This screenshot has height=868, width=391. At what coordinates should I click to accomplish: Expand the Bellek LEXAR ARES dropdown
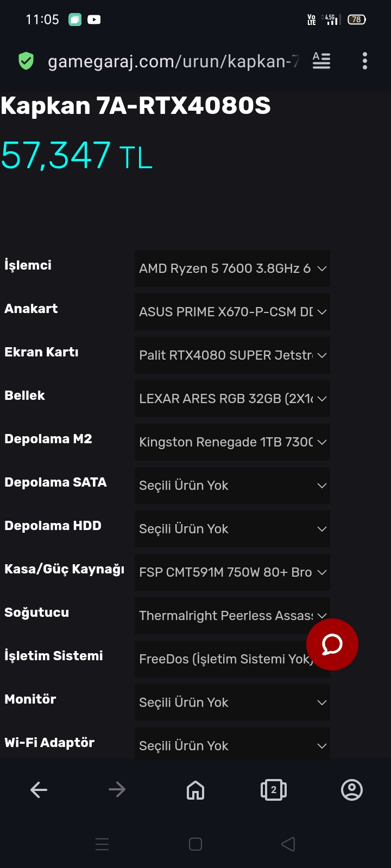pyautogui.click(x=232, y=399)
